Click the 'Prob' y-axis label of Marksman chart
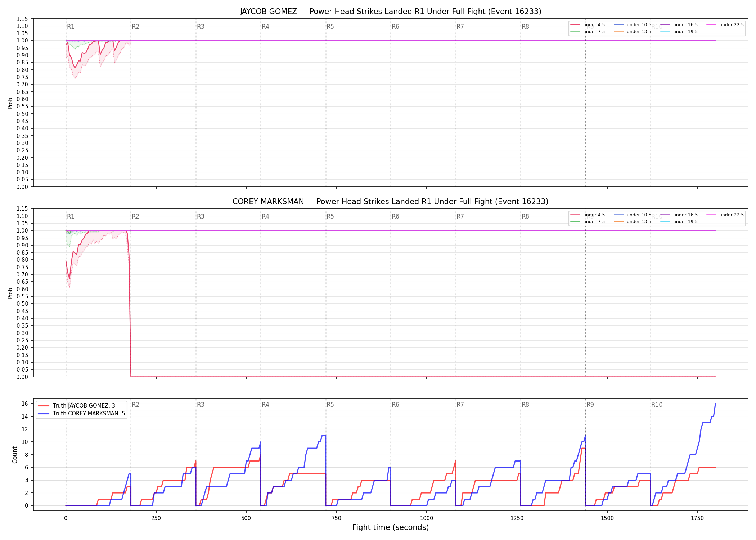Viewport: 756px width, 540px height. click(10, 293)
